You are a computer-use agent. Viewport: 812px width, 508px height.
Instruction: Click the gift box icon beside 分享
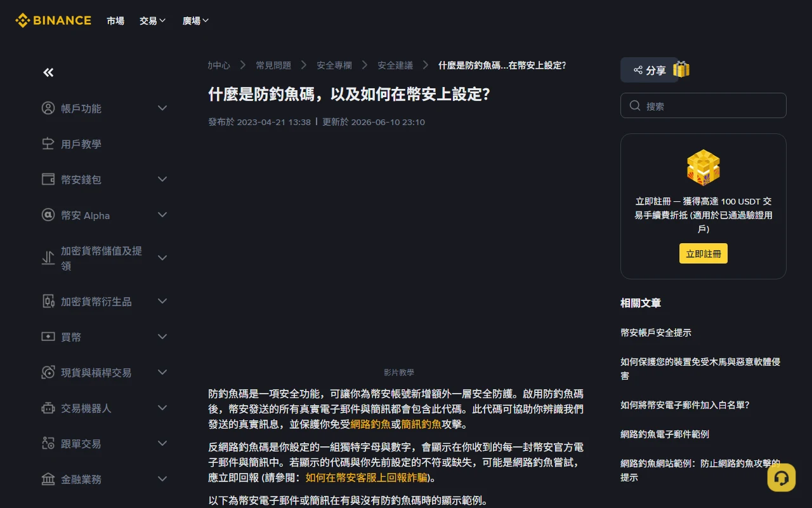pyautogui.click(x=681, y=69)
